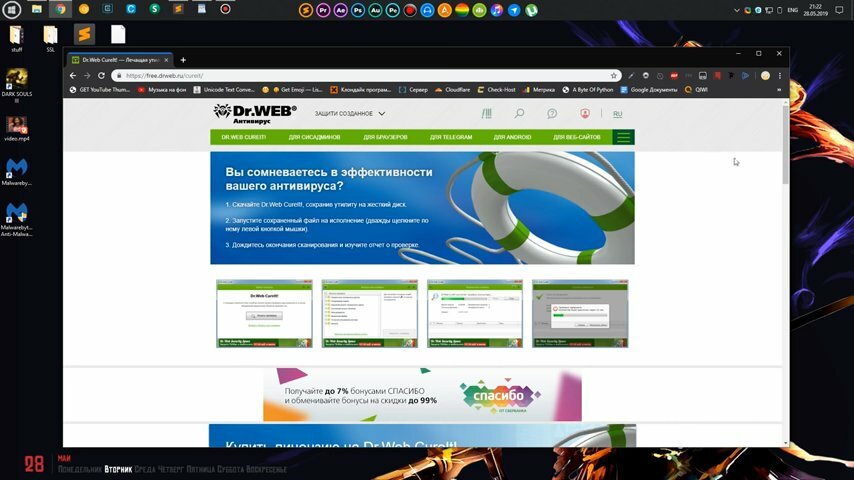Open the notification center icon

coord(839,10)
